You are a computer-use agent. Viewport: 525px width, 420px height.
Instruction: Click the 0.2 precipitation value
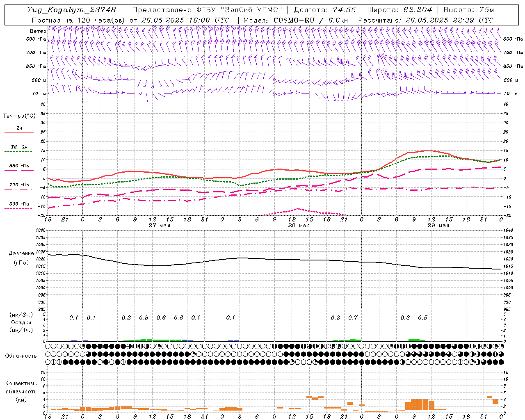126,318
